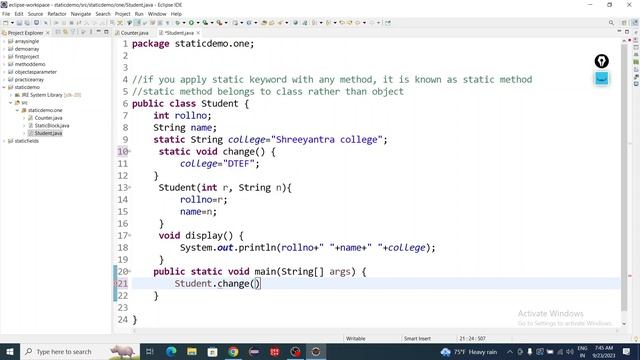Open the Project menu
Viewport: 640px width, 360px height.
point(122,14)
